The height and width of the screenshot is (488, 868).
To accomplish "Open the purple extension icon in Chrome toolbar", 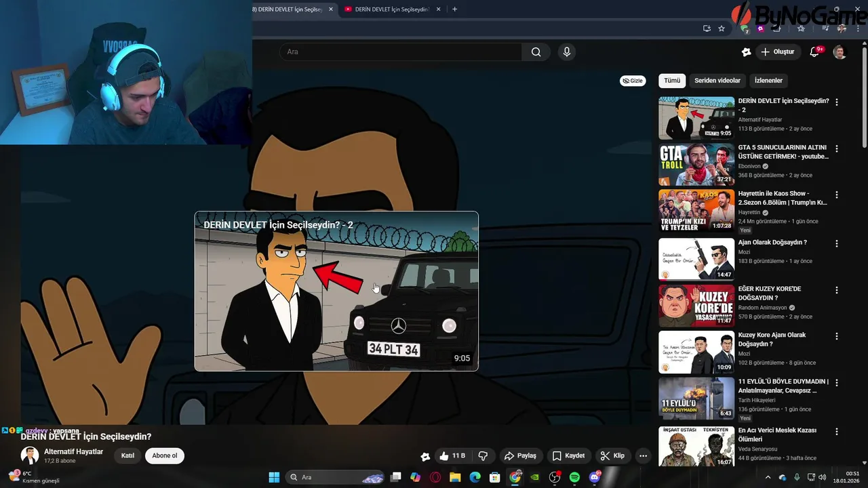I will (x=761, y=28).
